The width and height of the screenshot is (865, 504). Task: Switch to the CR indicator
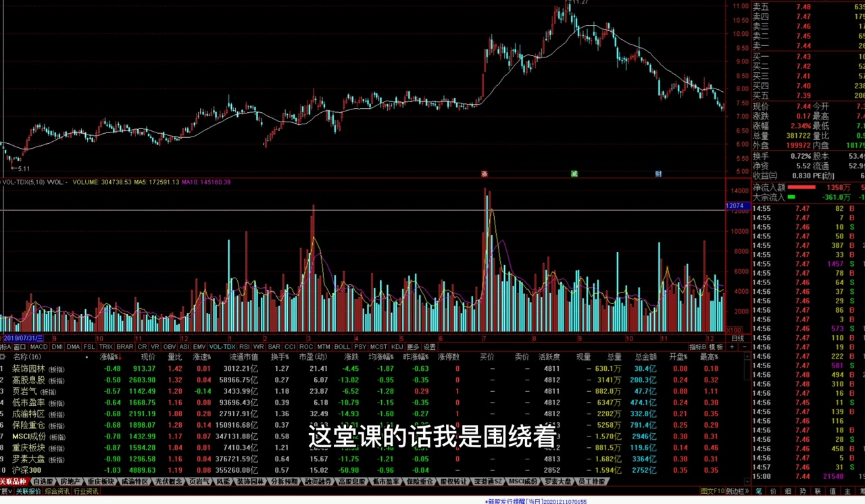142,347
